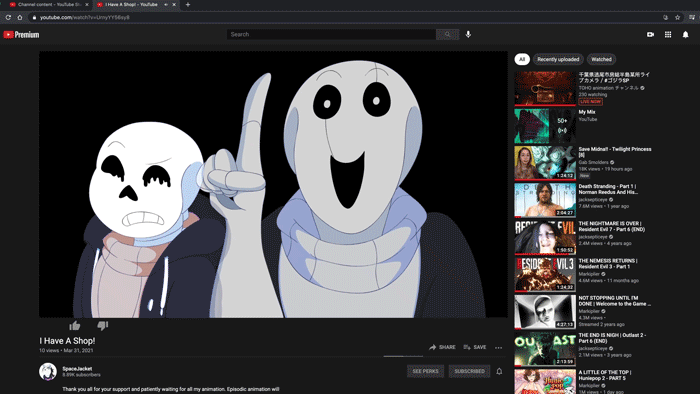Open a new browser tab with plus
This screenshot has height=394, width=700.
[x=188, y=4]
